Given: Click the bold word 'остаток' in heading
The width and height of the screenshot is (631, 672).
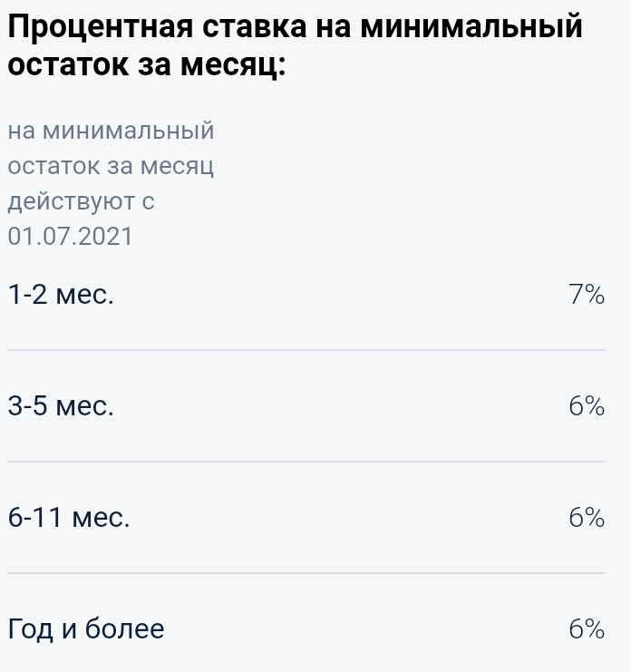Looking at the screenshot, I should pyautogui.click(x=68, y=65).
